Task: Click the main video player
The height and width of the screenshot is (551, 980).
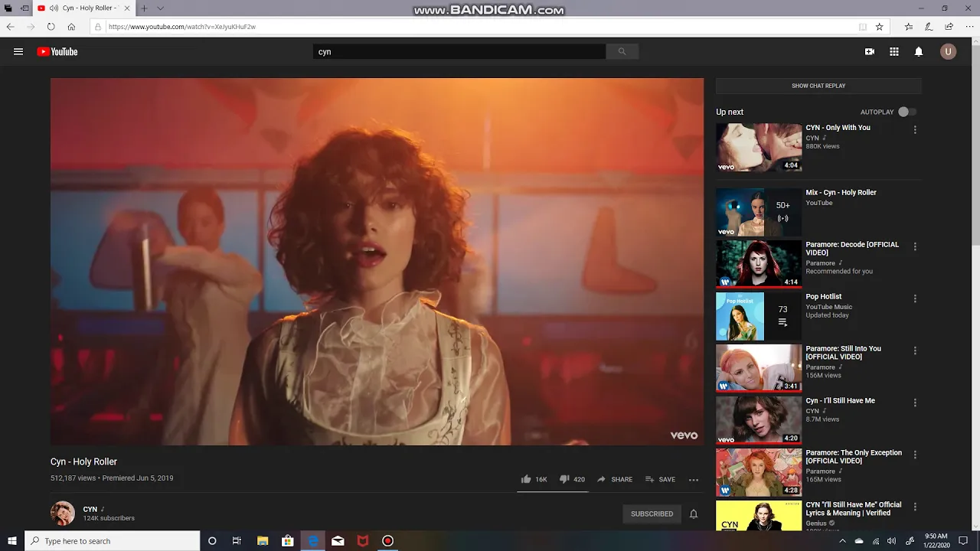Action: click(x=377, y=261)
